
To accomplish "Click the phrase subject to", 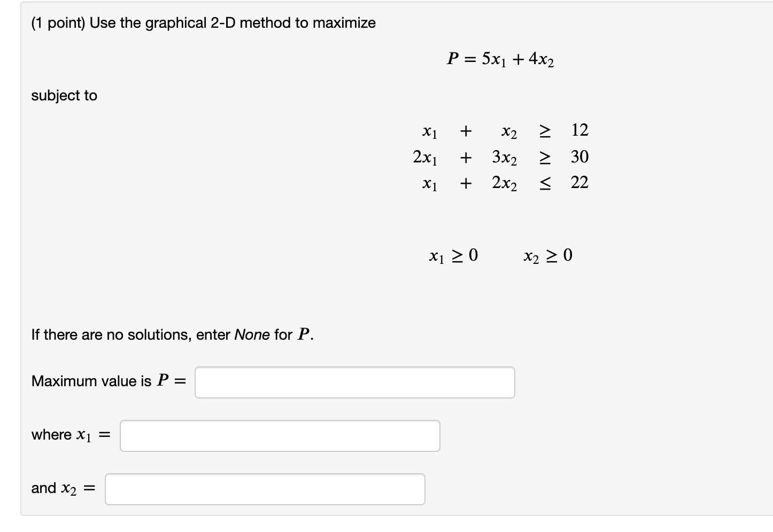I will pos(64,96).
